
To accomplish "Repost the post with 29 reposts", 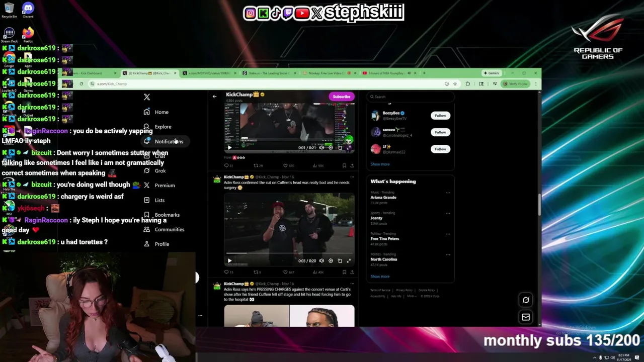I will click(x=258, y=165).
